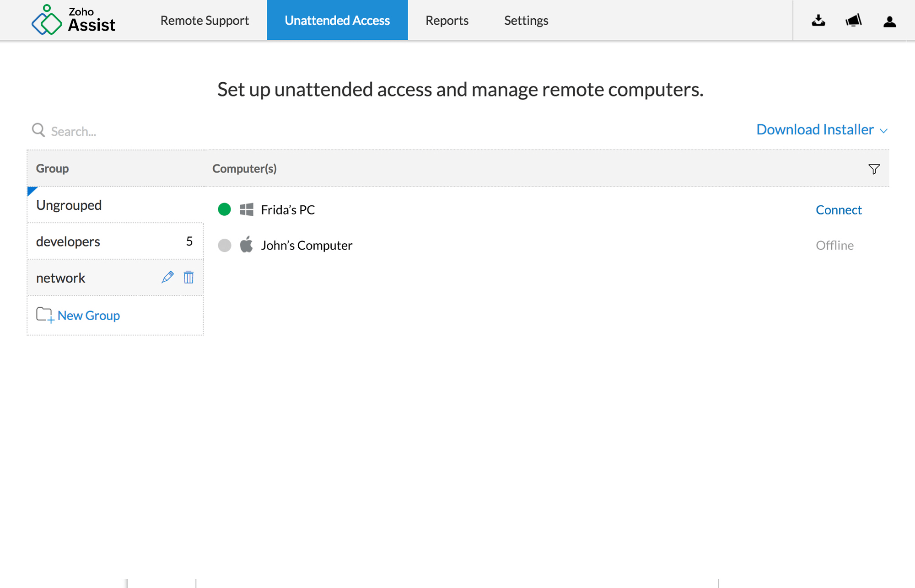The height and width of the screenshot is (588, 915).
Task: Select the developers group
Action: tap(69, 241)
